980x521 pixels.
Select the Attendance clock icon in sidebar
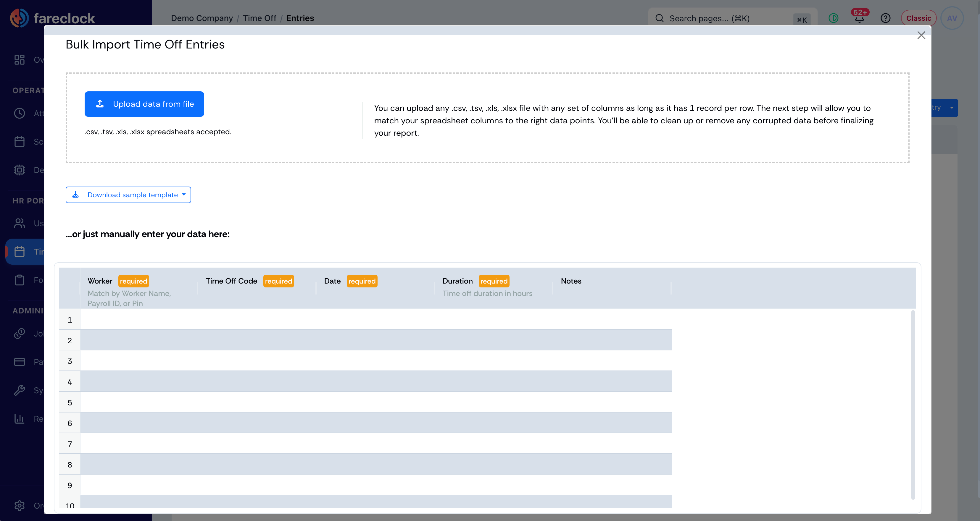20,113
